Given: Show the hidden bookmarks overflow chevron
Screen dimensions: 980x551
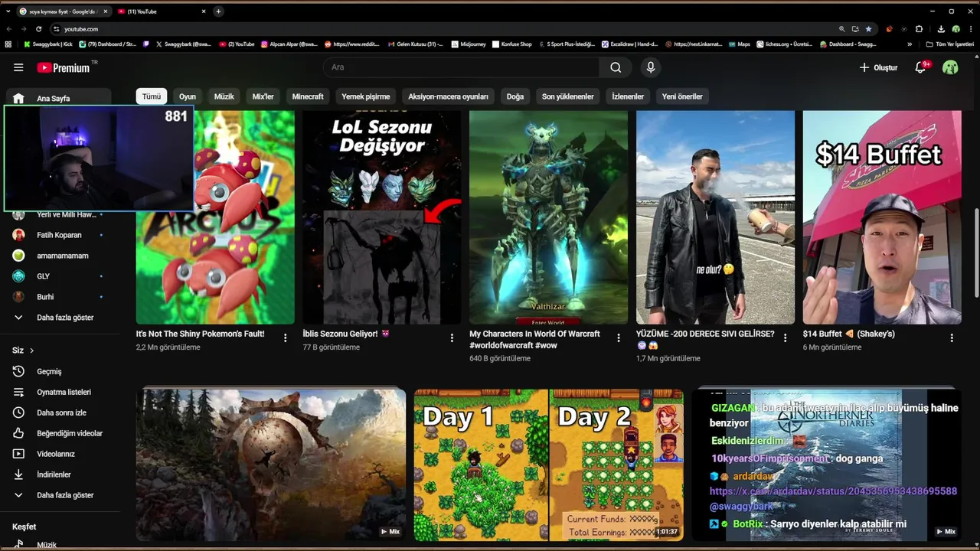Looking at the screenshot, I should click(910, 44).
